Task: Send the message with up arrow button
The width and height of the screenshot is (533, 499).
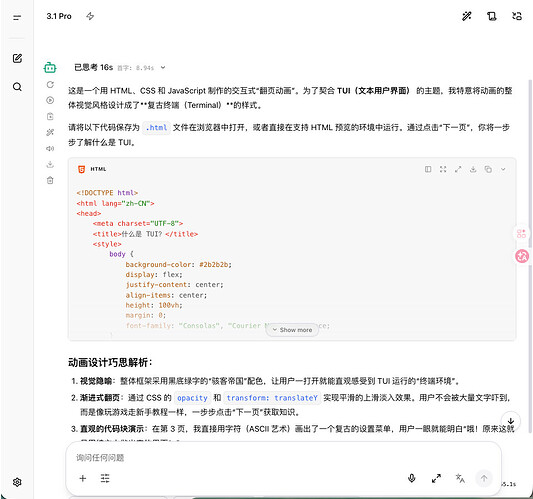Action: pyautogui.click(x=484, y=479)
